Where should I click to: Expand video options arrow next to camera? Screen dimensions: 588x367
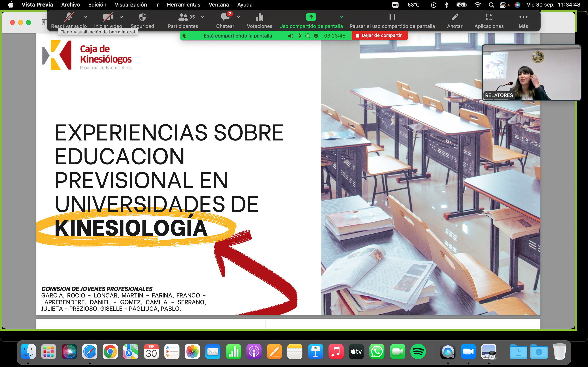[121, 17]
